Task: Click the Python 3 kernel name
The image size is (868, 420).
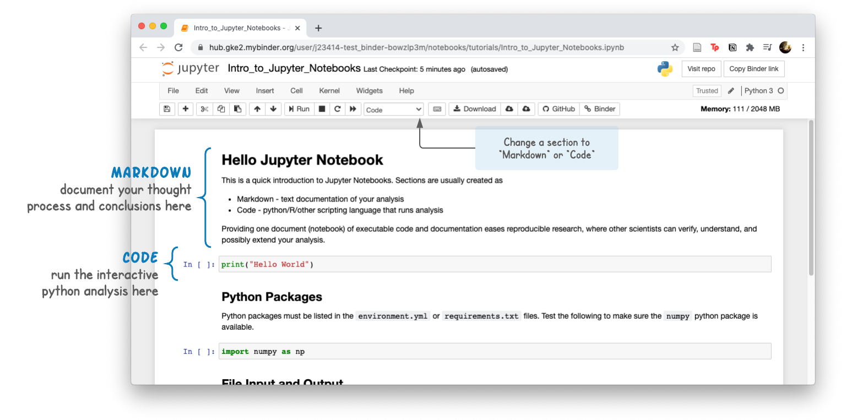Action: (758, 91)
